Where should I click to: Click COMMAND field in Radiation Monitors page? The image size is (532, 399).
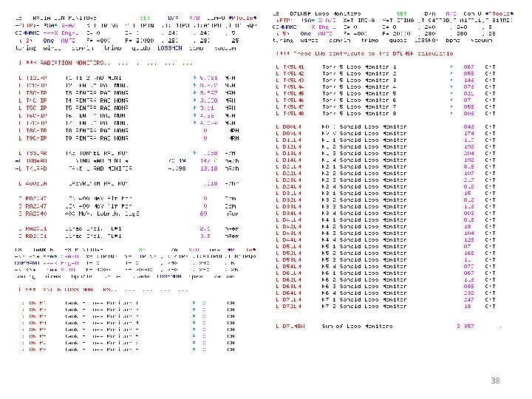27,33
